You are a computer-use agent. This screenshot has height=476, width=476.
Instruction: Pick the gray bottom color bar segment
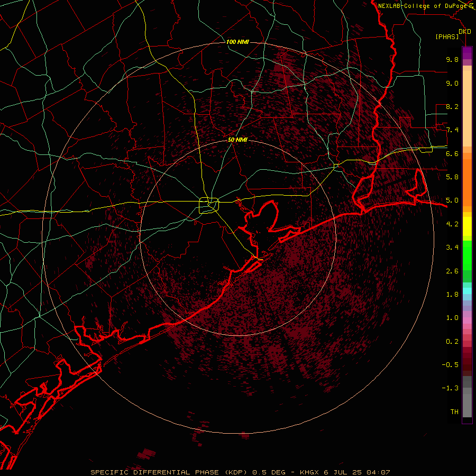[x=467, y=407]
